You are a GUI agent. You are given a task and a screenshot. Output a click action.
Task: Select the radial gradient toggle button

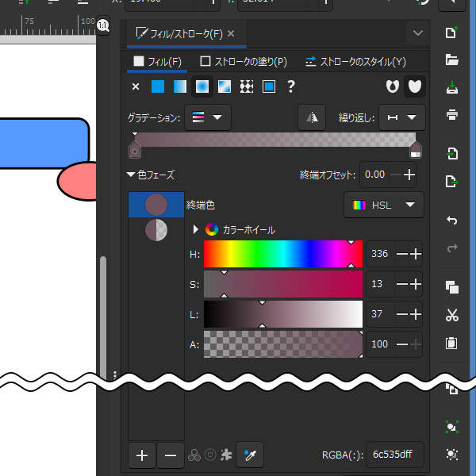[x=202, y=86]
